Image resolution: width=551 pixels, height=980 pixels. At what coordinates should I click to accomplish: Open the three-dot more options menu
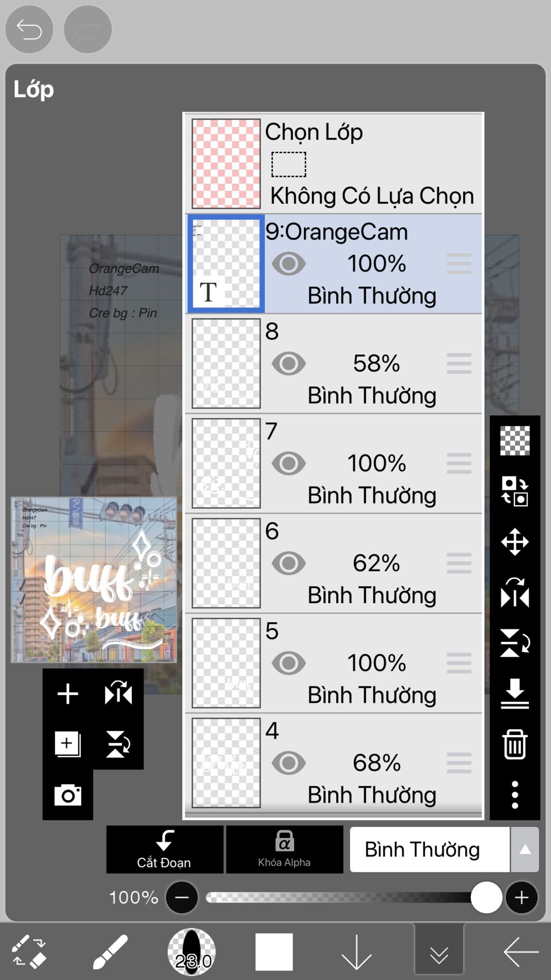[x=515, y=795]
